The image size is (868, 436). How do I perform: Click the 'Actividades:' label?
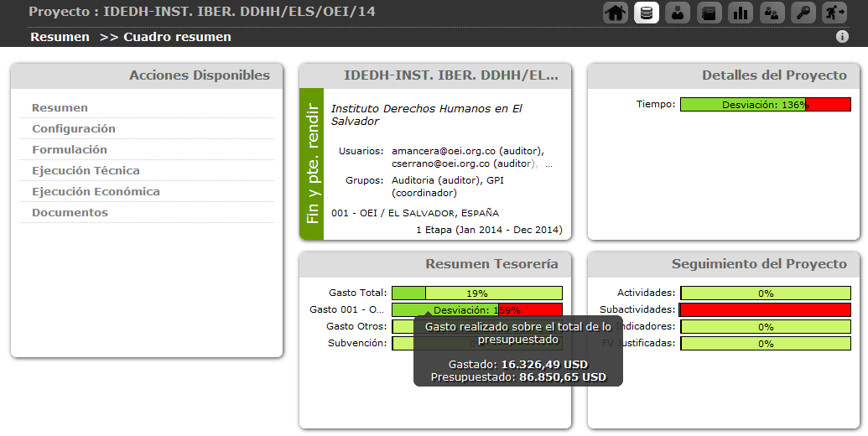[x=646, y=293]
